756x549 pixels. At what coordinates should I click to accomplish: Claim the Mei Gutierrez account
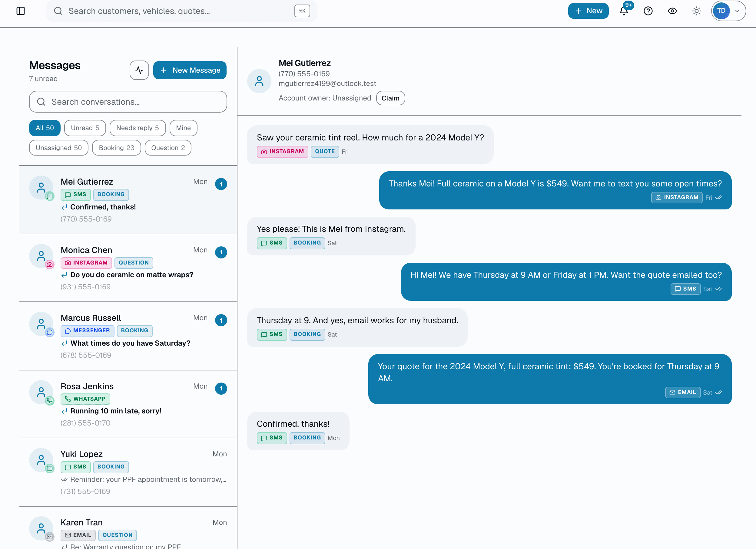tap(390, 98)
